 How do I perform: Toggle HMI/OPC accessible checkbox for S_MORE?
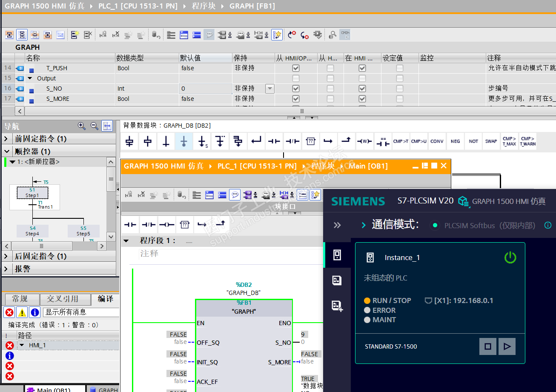pyautogui.click(x=296, y=99)
